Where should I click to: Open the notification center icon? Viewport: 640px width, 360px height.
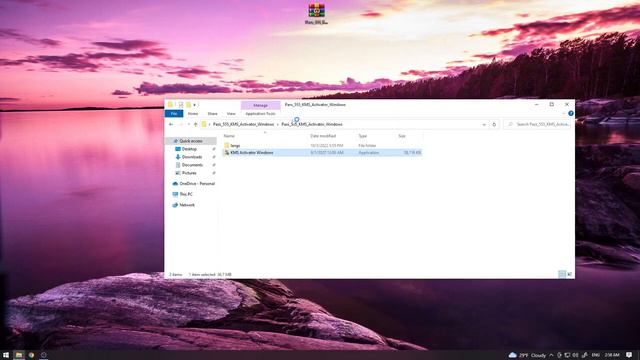(x=629, y=355)
